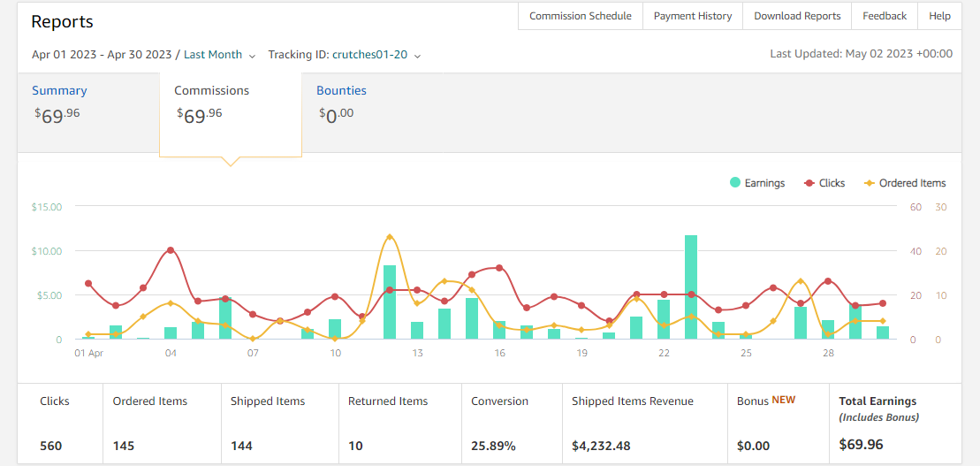
Task: Select the Commissions tab
Action: click(231, 114)
